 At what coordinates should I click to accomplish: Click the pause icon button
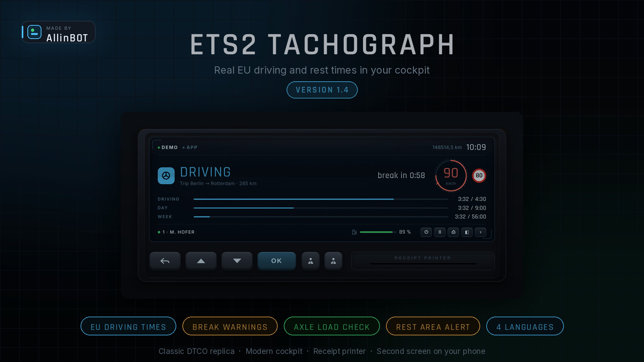(440, 232)
